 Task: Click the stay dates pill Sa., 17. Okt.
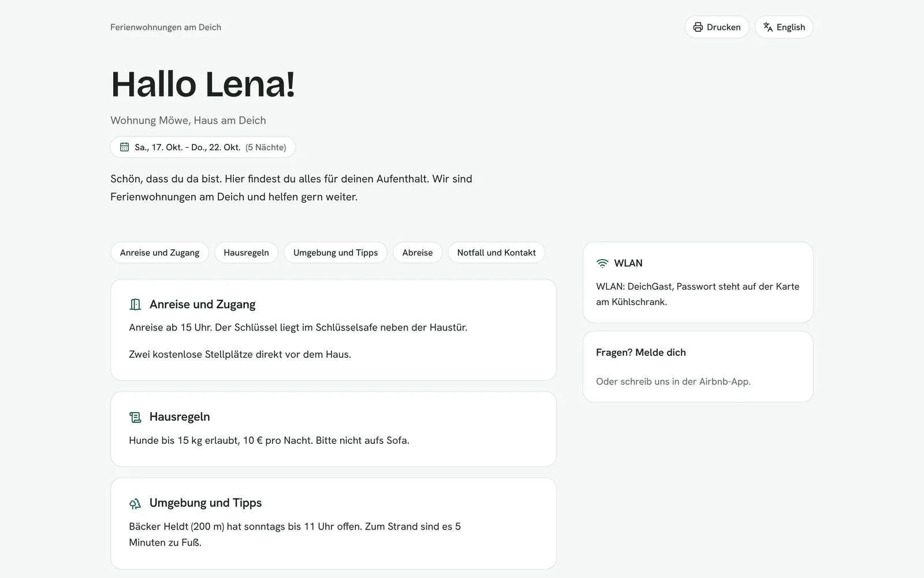[x=203, y=147]
